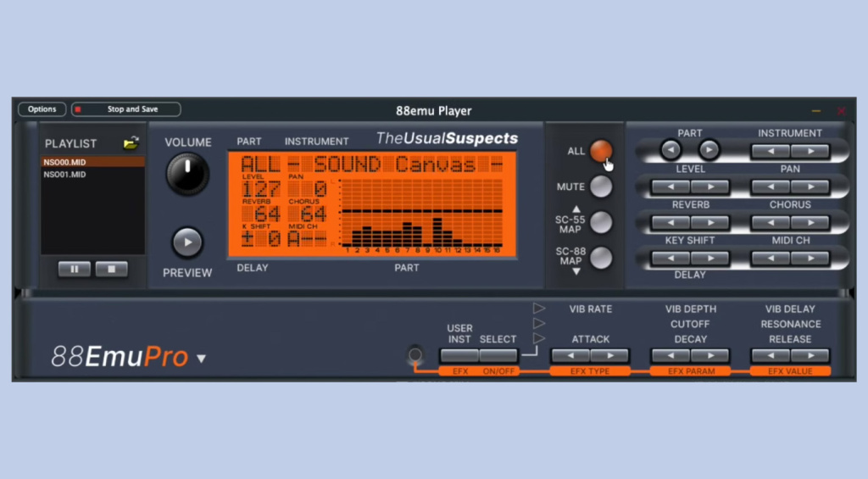Lower Key Shift with left arrow
Image resolution: width=868 pixels, height=479 pixels.
[x=671, y=258]
